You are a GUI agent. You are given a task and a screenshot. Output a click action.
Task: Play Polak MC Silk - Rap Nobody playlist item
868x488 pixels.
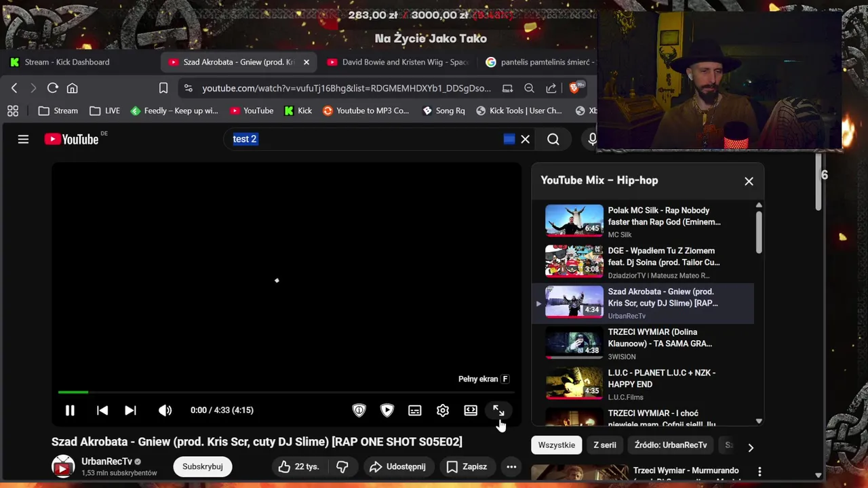643,222
